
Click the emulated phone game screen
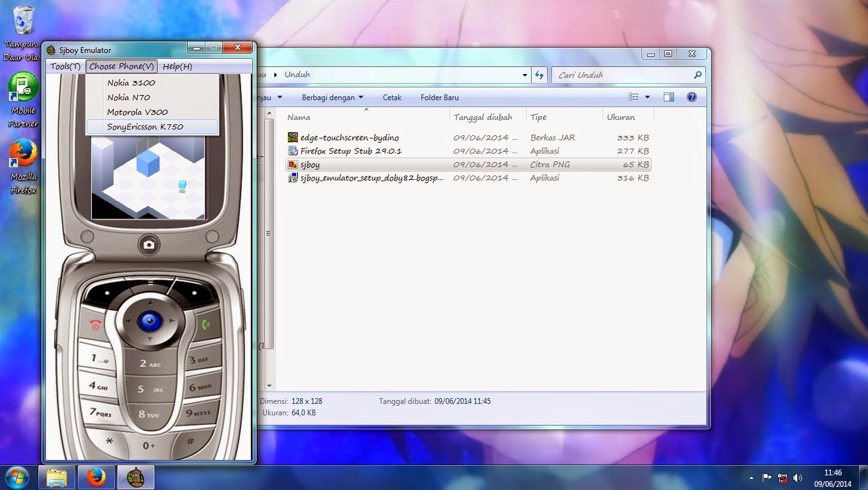pyautogui.click(x=148, y=177)
